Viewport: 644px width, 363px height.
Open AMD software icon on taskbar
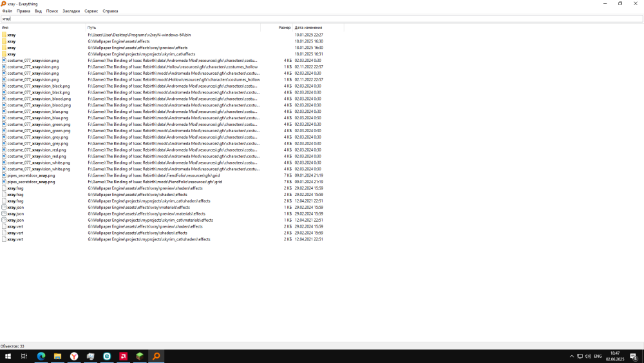click(123, 357)
